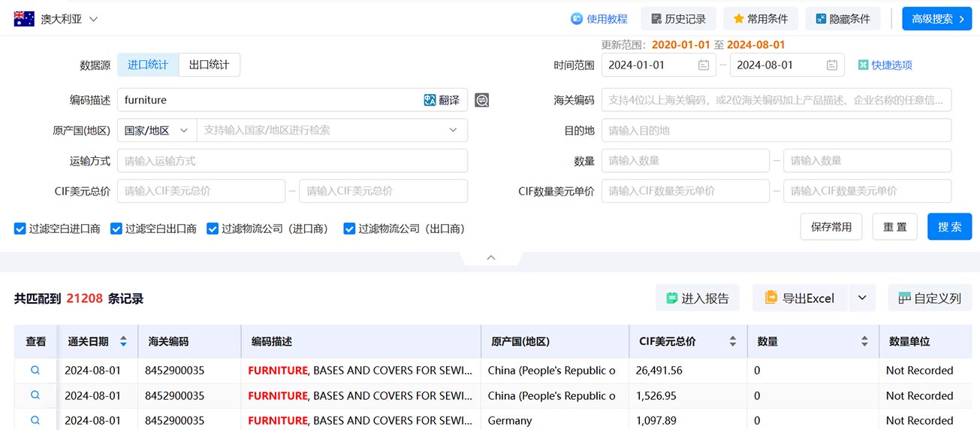
Task: Sort by CIF美元总价 column arrows
Action: click(x=733, y=341)
